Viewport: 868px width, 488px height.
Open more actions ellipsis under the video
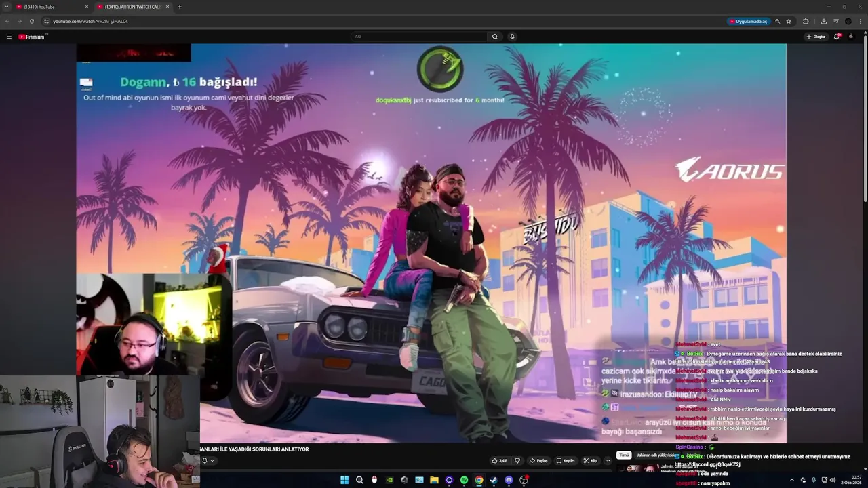[x=608, y=460]
